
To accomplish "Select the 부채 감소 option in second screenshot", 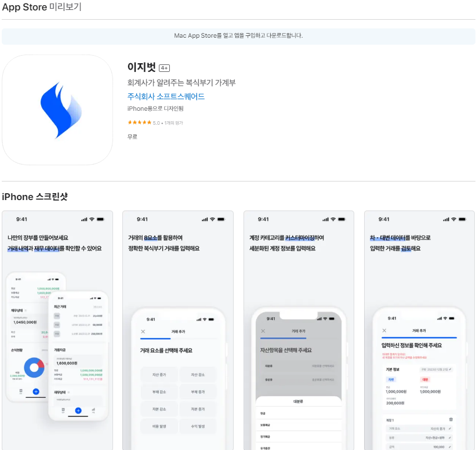I will click(159, 392).
